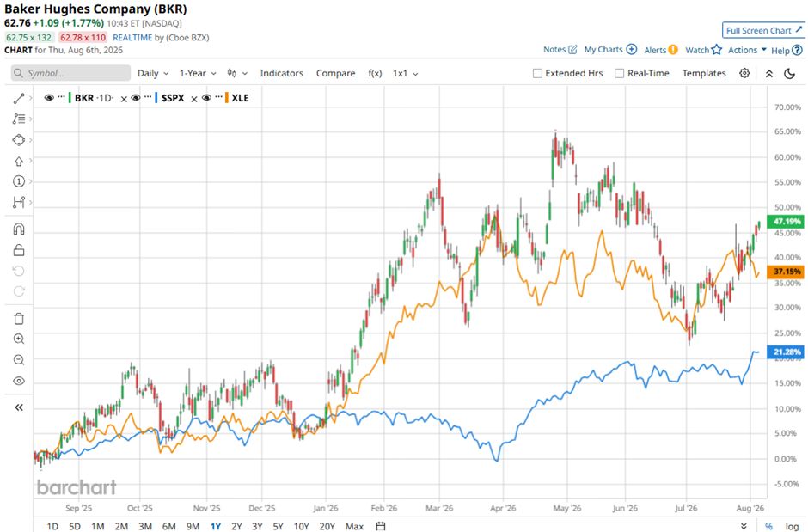Image resolution: width=808 pixels, height=532 pixels.
Task: Select the 5Y range tab
Action: click(x=278, y=526)
